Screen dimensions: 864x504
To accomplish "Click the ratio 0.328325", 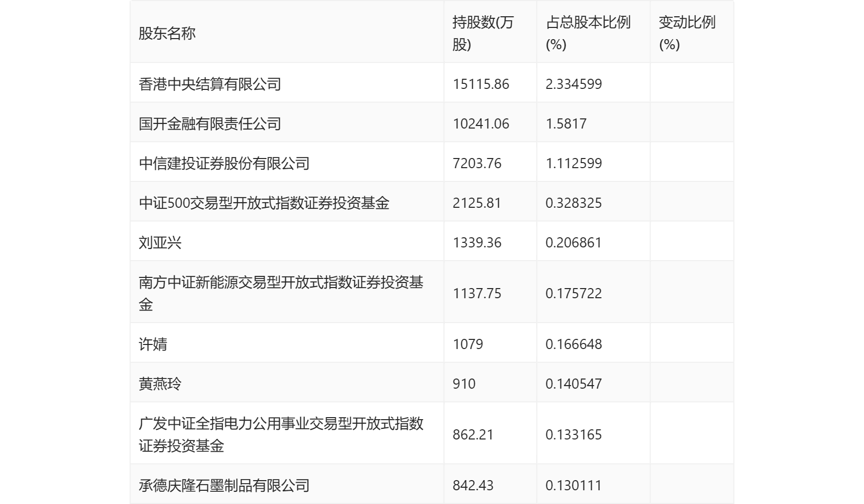I will pos(574,203).
